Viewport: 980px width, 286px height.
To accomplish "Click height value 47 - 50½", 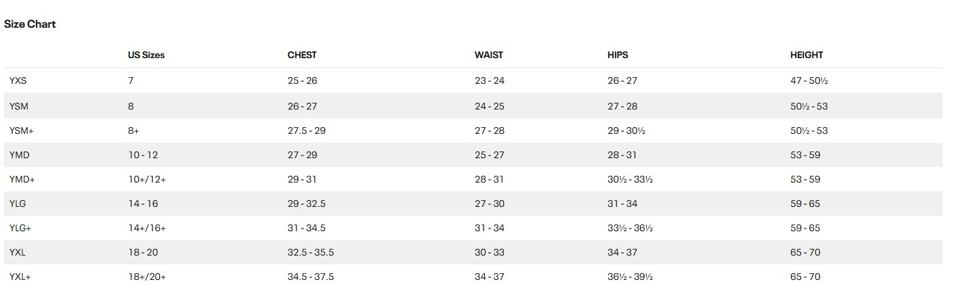I will tap(809, 80).
